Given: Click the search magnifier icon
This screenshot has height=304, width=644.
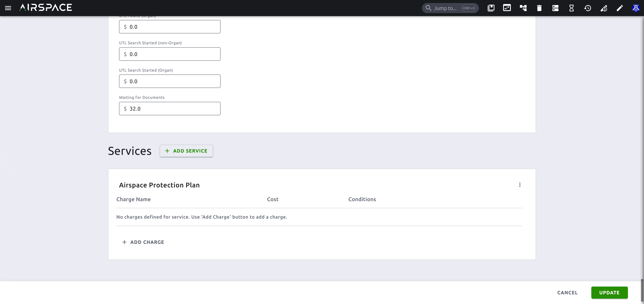Looking at the screenshot, I should (428, 8).
